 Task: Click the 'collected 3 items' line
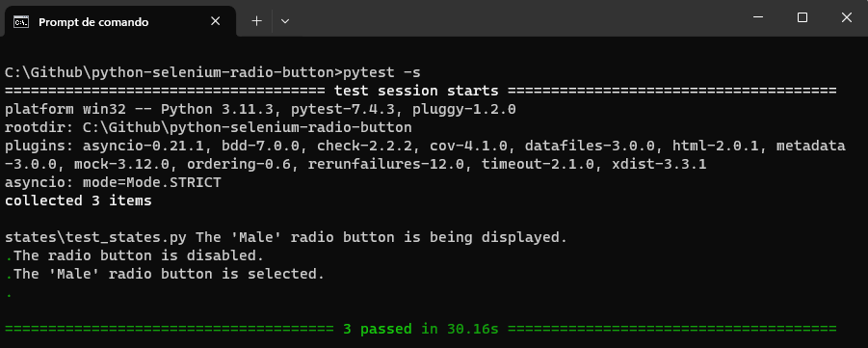(x=78, y=201)
